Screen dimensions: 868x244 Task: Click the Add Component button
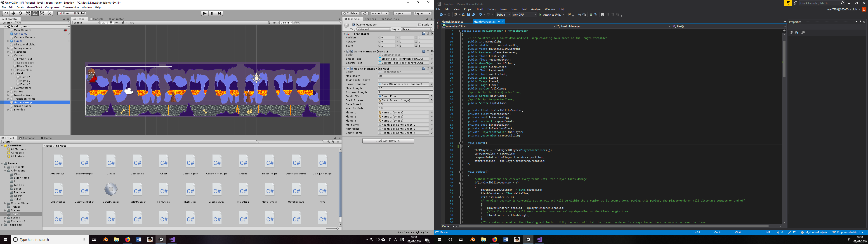[388, 141]
